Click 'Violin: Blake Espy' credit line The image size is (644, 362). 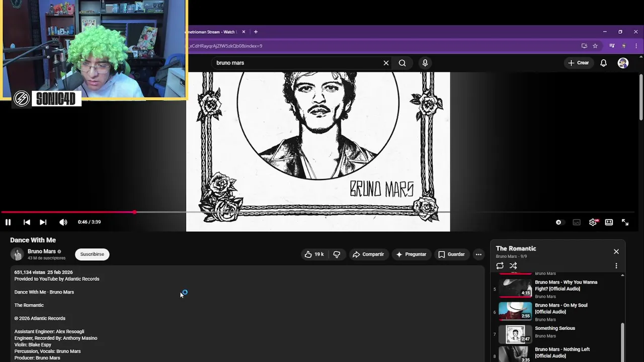pyautogui.click(x=33, y=345)
